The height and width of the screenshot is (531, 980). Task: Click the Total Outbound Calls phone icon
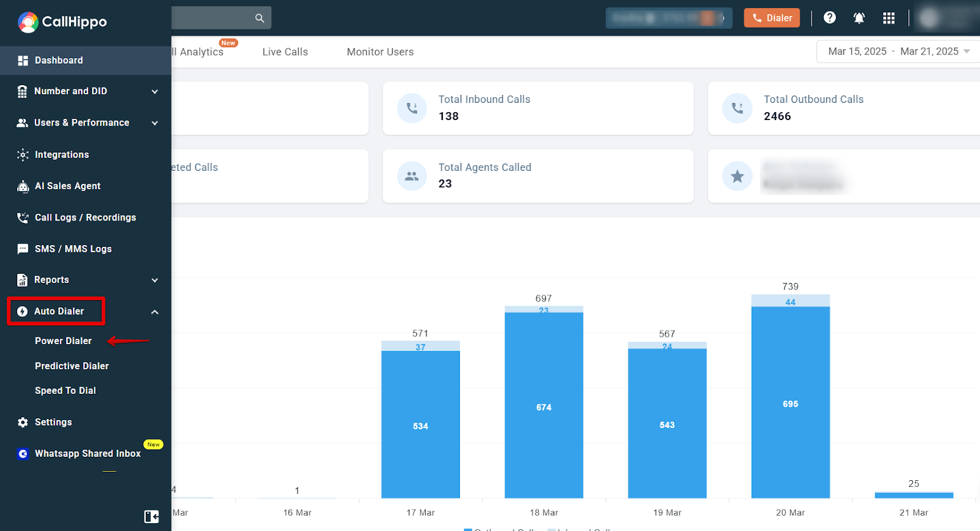click(x=737, y=108)
